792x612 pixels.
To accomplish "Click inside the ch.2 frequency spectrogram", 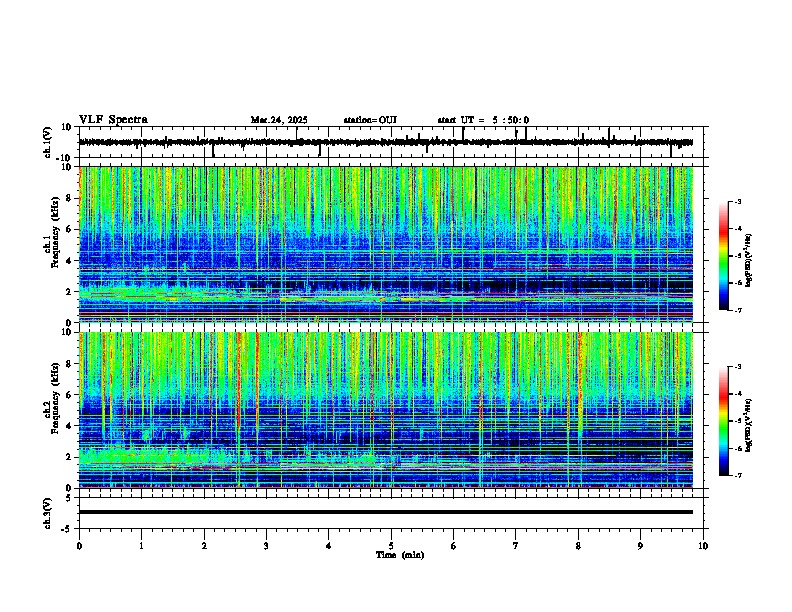I will click(x=386, y=410).
